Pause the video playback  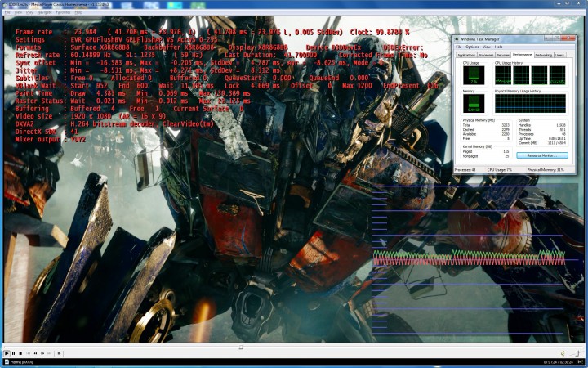pos(14,353)
